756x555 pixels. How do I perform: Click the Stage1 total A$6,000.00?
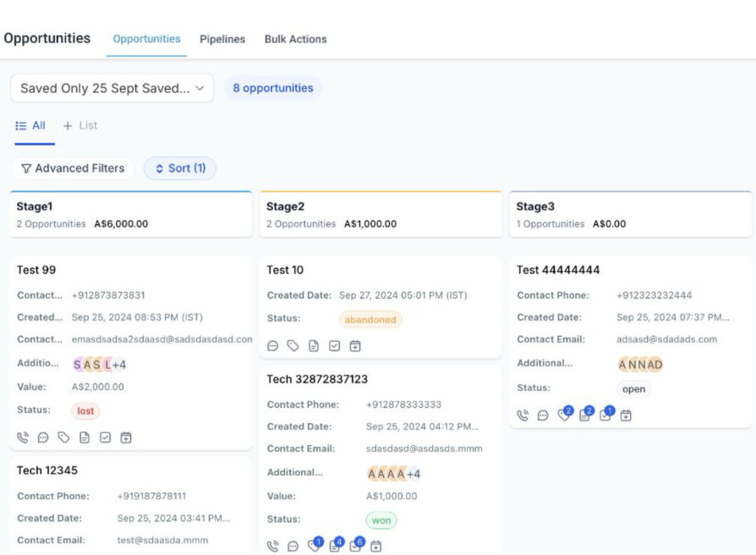point(121,223)
